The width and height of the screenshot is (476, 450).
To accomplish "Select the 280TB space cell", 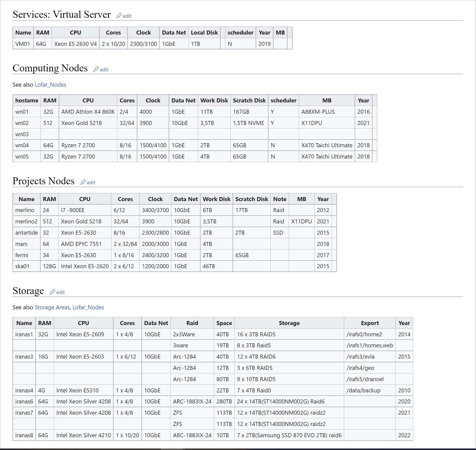I will [224, 401].
